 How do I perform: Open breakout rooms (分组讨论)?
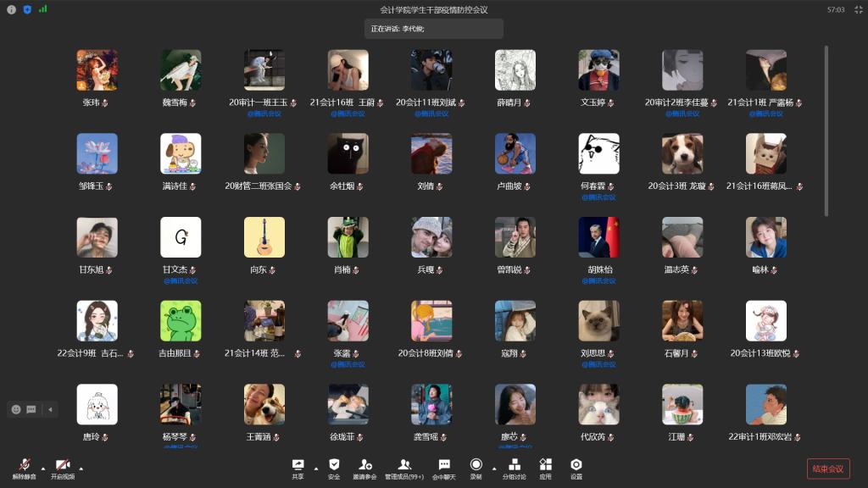click(x=514, y=467)
